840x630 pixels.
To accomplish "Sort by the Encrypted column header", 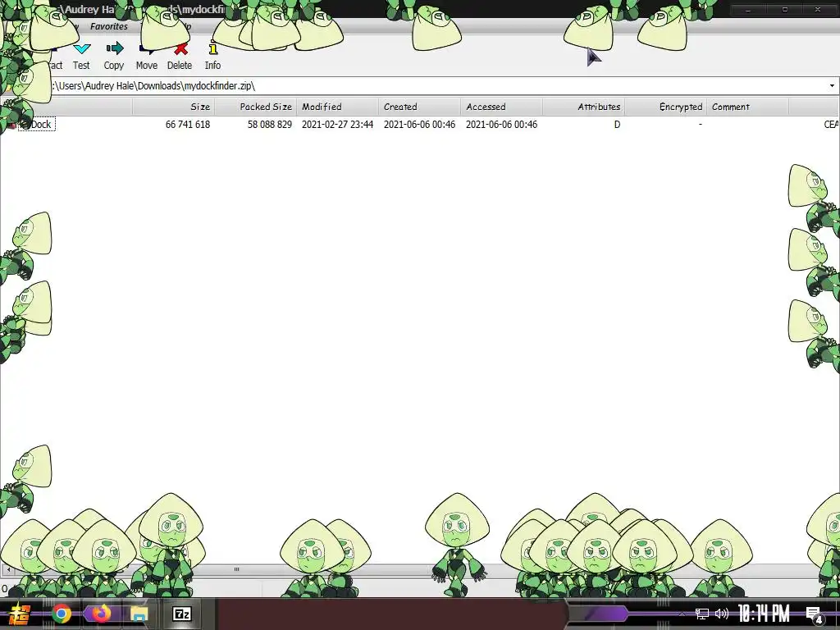I will [665, 107].
